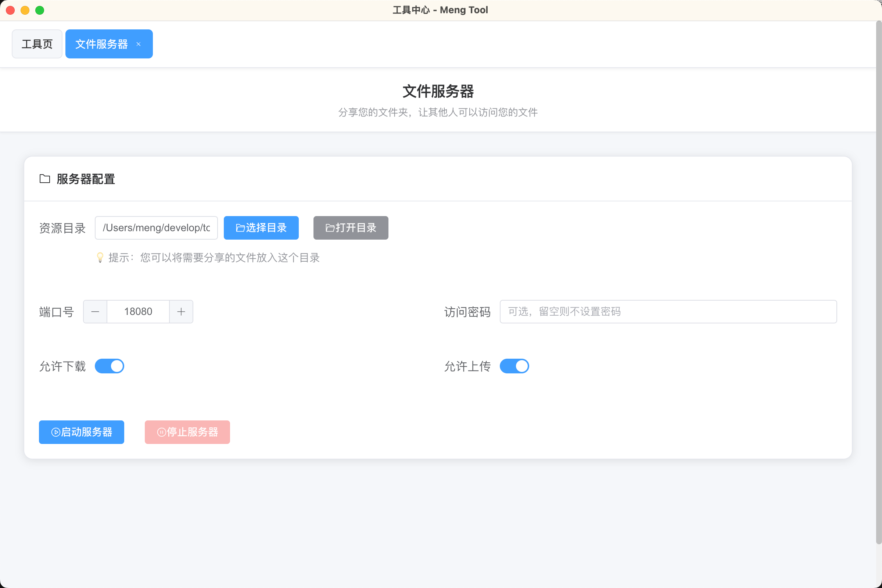Click the 选择目录 button text
The width and height of the screenshot is (882, 588).
[266, 227]
